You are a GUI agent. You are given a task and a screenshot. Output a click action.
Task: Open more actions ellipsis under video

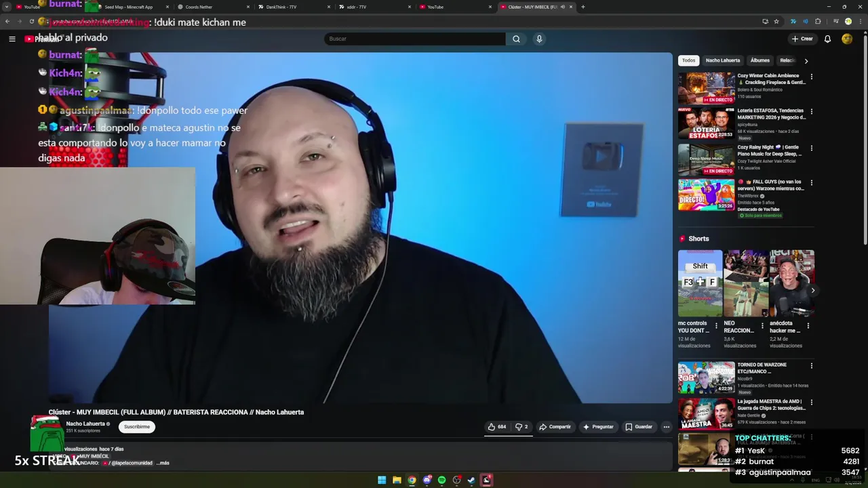667,427
